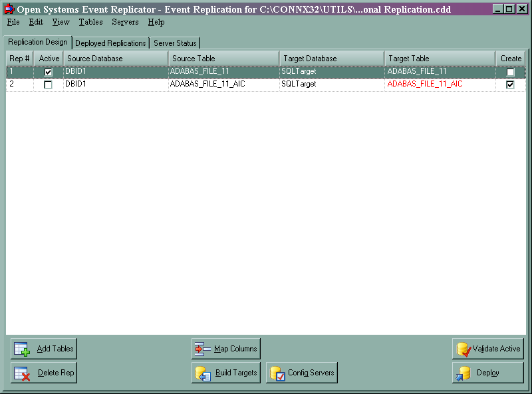Open the File menu
The image size is (532, 394).
click(13, 22)
